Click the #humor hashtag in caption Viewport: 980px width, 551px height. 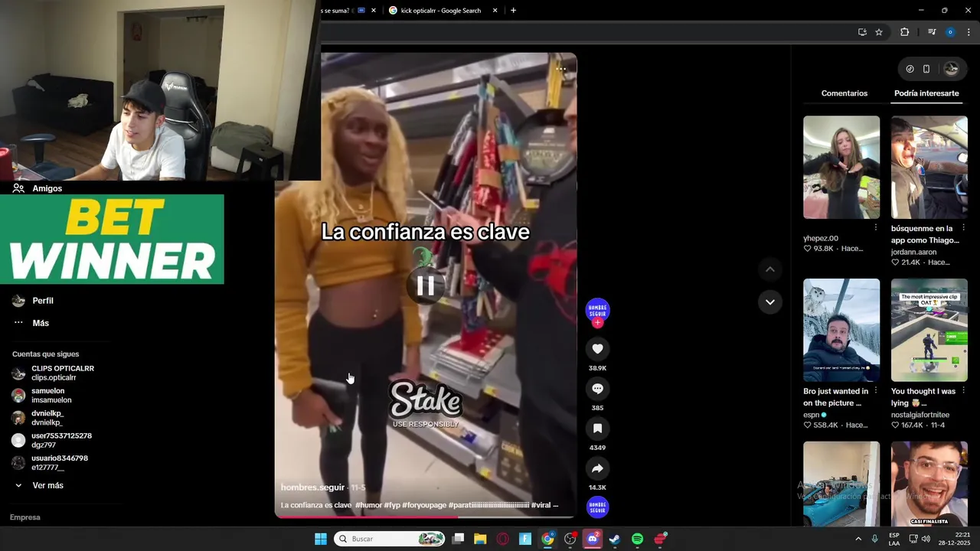click(x=367, y=505)
